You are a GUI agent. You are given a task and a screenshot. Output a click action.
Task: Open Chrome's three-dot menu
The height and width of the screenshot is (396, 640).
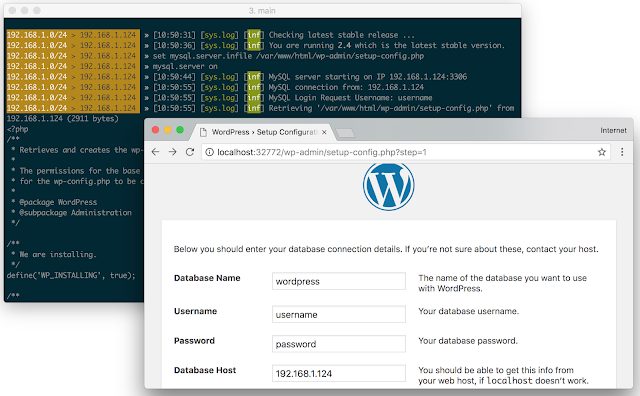(x=622, y=152)
